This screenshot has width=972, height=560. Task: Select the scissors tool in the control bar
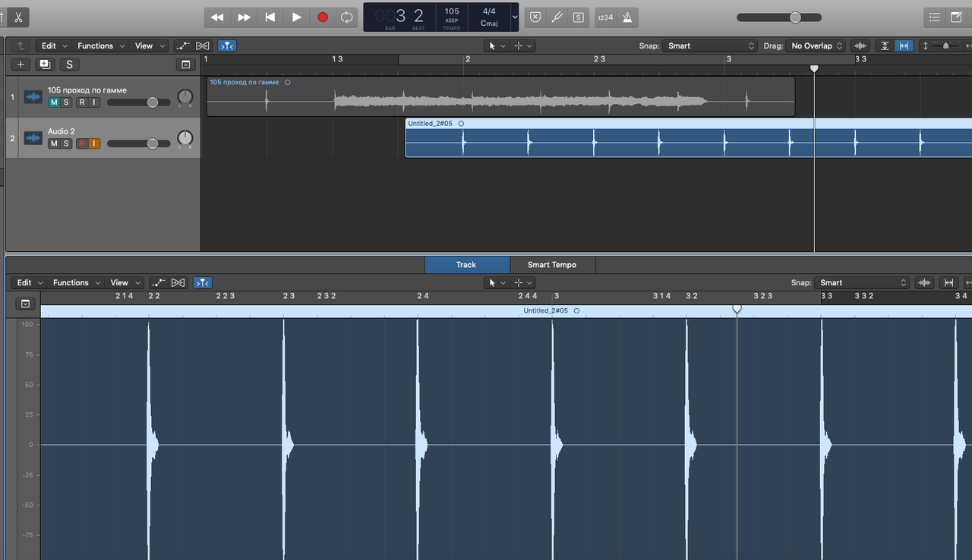pyautogui.click(x=18, y=17)
